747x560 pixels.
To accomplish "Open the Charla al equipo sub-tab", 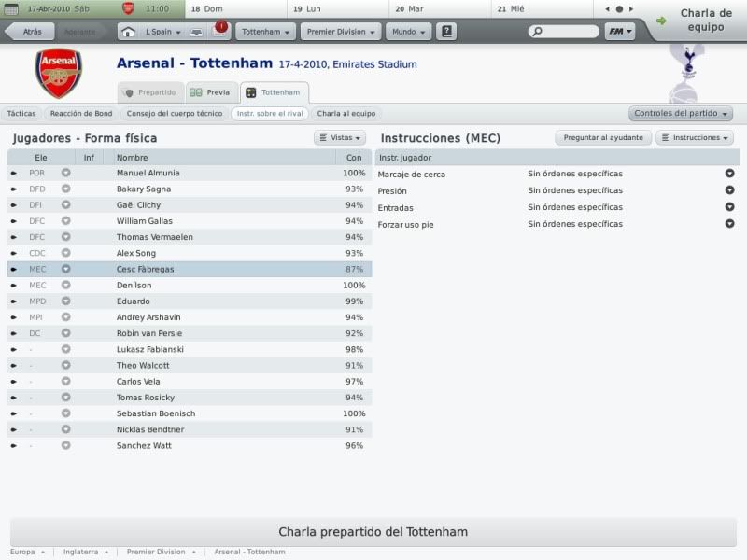I will coord(346,113).
